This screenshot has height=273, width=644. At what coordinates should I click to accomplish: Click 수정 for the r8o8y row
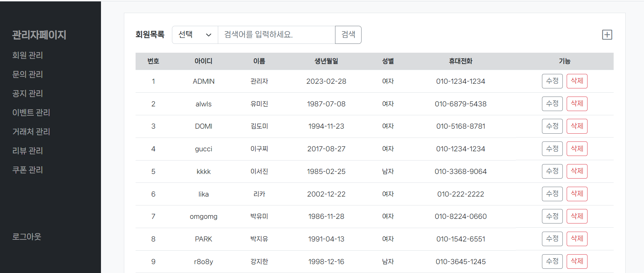click(552, 261)
